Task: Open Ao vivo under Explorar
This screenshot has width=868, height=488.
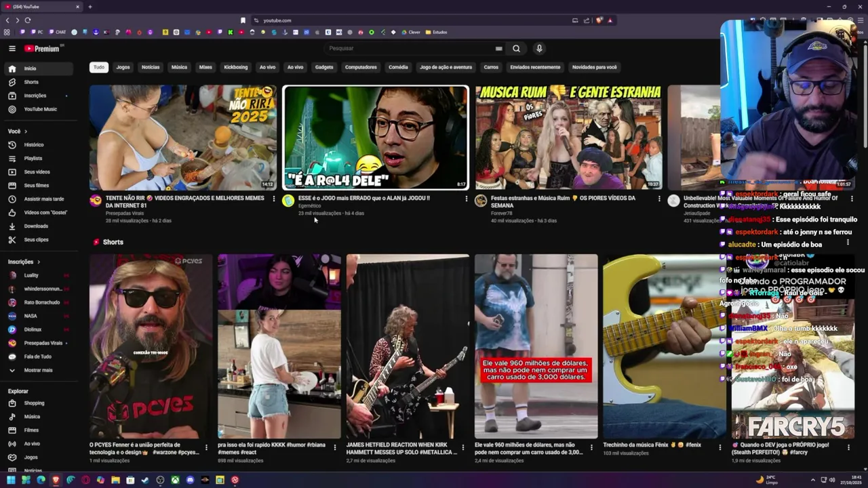Action: point(40,443)
